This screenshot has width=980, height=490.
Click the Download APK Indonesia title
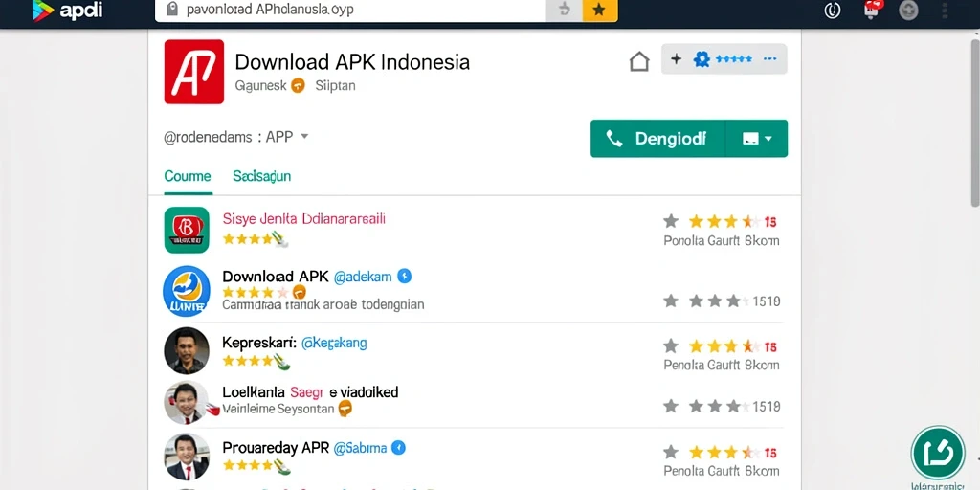(352, 62)
